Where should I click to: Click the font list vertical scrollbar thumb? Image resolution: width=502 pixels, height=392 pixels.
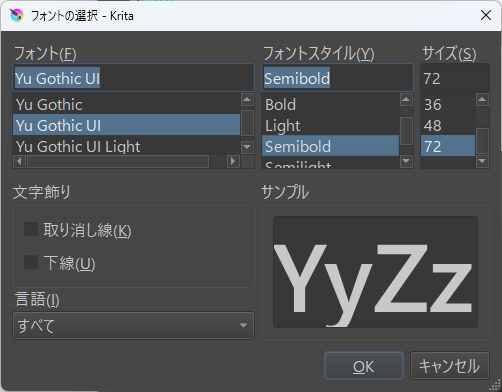pos(247,123)
